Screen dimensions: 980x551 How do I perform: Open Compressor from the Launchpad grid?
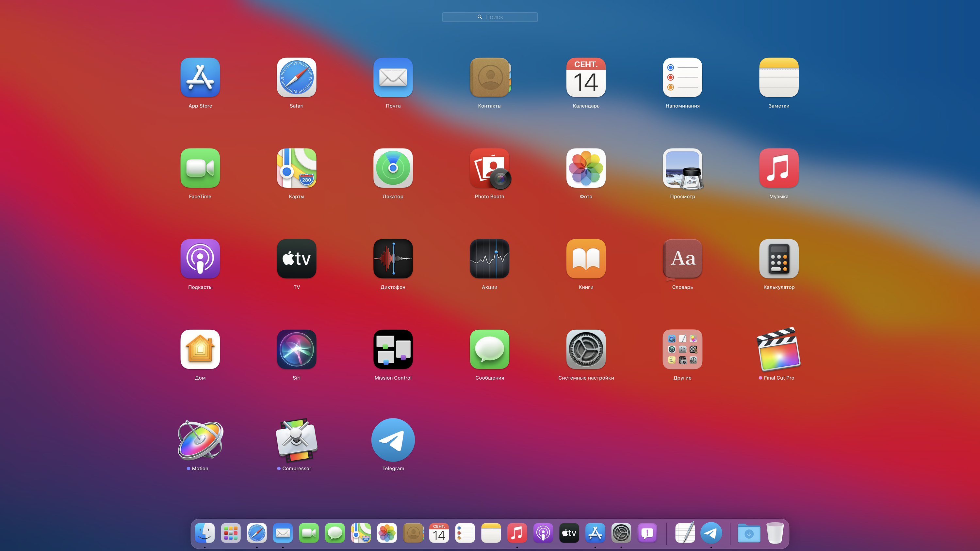click(x=296, y=440)
